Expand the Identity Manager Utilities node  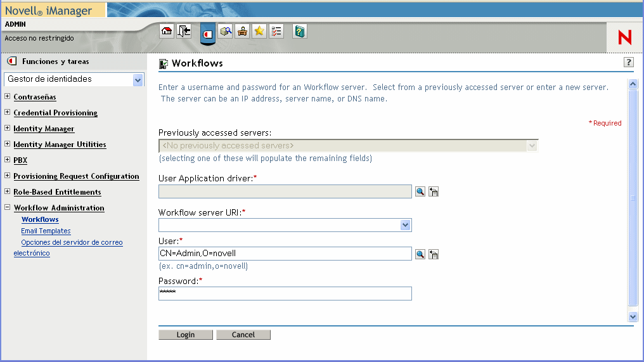tap(8, 143)
